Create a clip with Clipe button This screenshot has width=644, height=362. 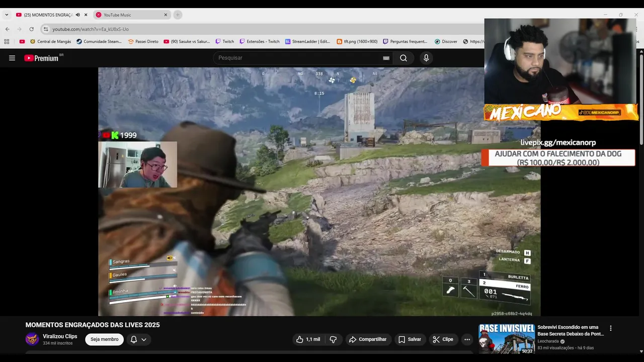click(x=443, y=339)
